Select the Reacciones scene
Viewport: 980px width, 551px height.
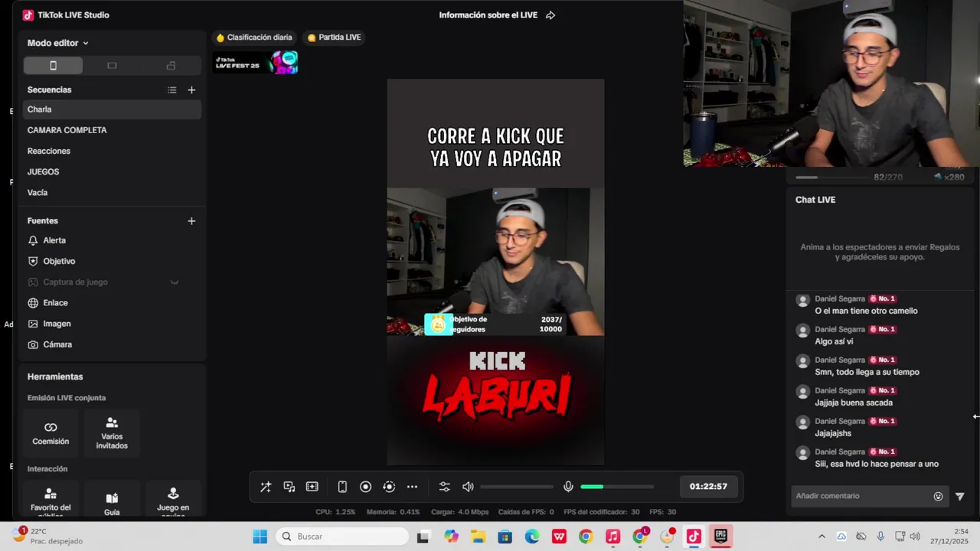112,151
